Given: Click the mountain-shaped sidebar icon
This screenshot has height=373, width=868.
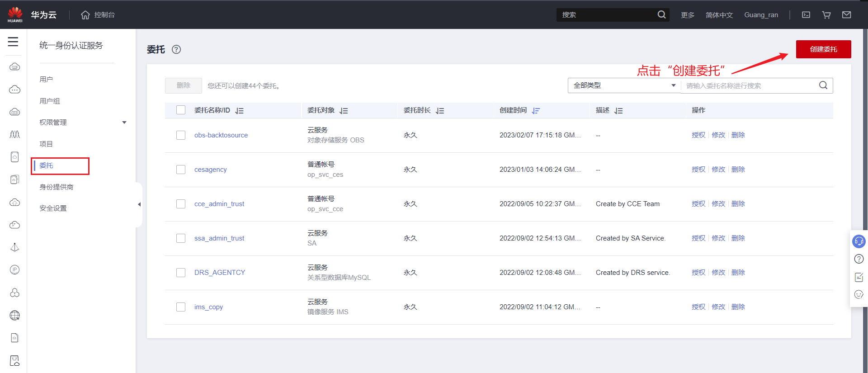Looking at the screenshot, I should coord(14,134).
